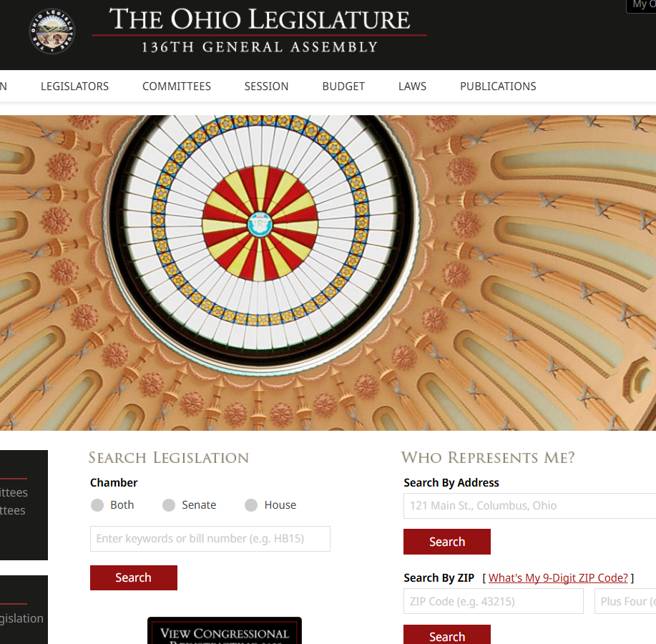Open View Congressional Redistricting banner
This screenshot has height=644, width=656.
pos(224,631)
